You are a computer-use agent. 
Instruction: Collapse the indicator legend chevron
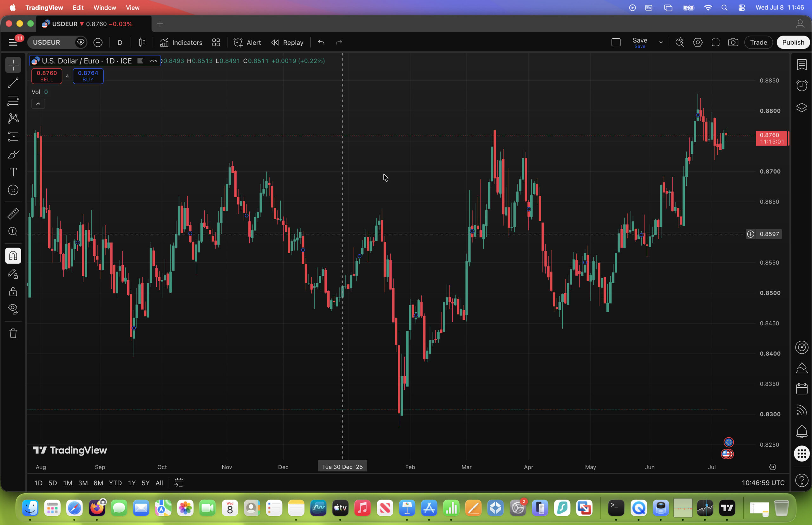(38, 104)
